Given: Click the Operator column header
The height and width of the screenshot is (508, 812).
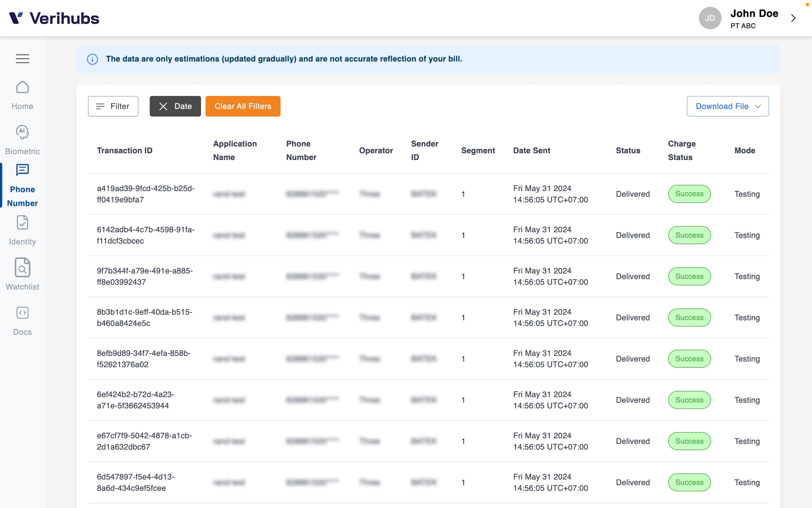Looking at the screenshot, I should [x=376, y=150].
